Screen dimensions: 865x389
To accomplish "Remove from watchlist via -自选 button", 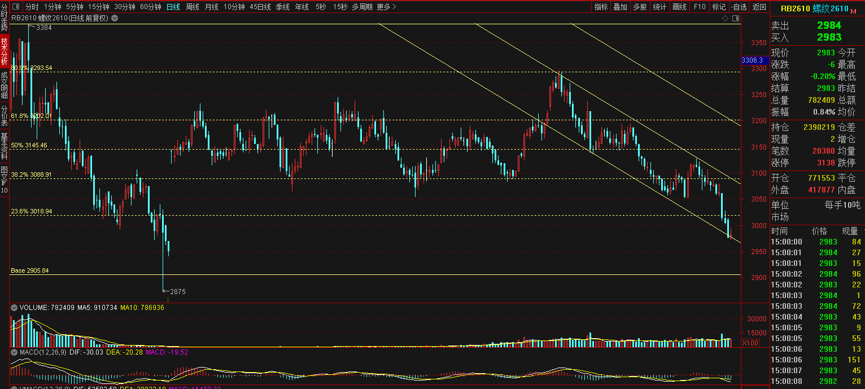I will pyautogui.click(x=738, y=7).
